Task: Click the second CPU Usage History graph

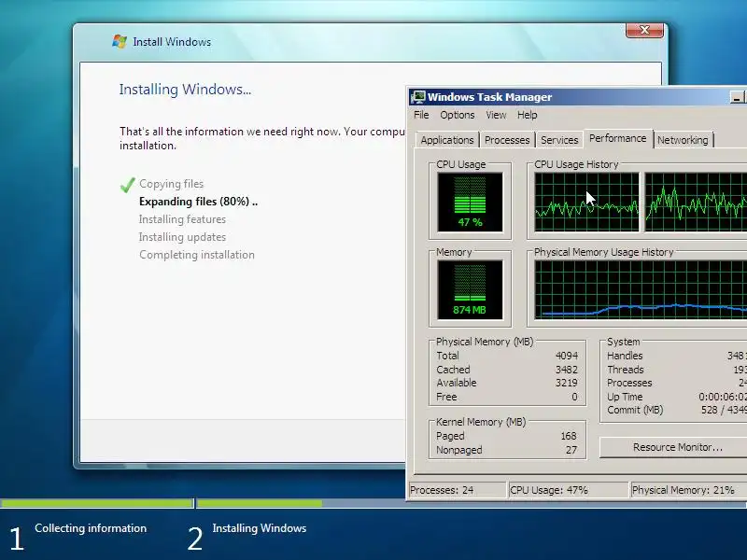Action: click(696, 202)
